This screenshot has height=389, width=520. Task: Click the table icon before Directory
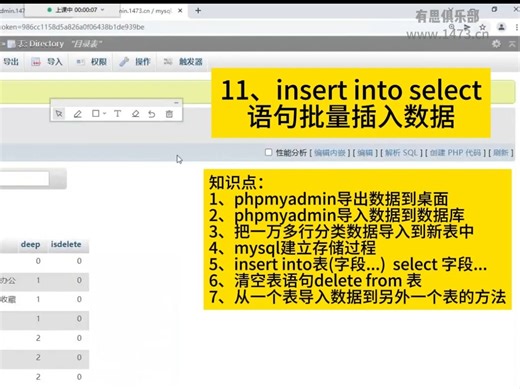click(11, 44)
